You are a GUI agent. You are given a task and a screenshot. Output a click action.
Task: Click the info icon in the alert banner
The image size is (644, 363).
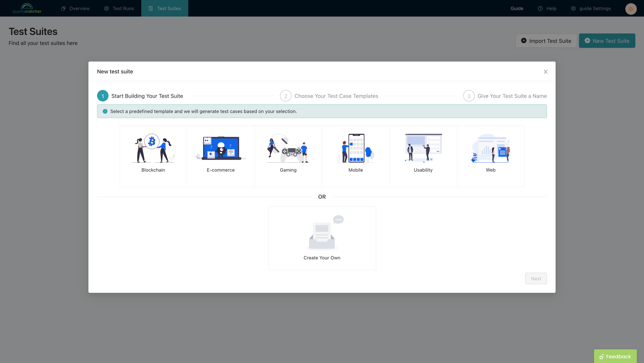pyautogui.click(x=105, y=111)
